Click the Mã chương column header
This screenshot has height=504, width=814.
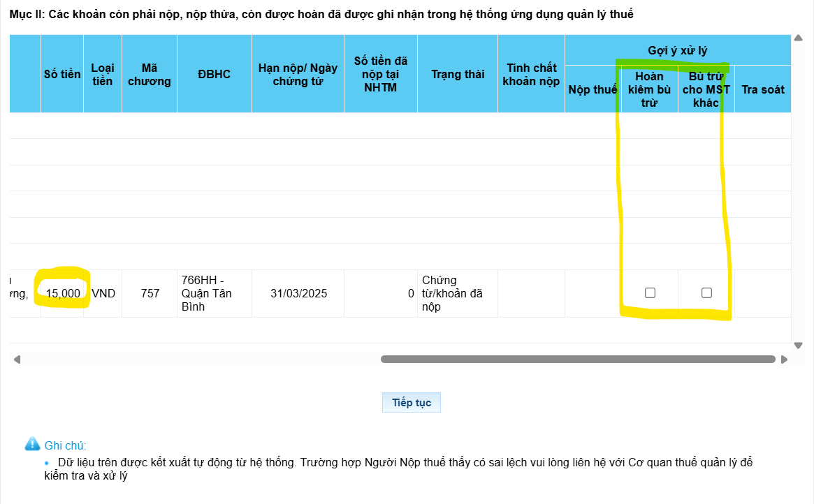(150, 74)
